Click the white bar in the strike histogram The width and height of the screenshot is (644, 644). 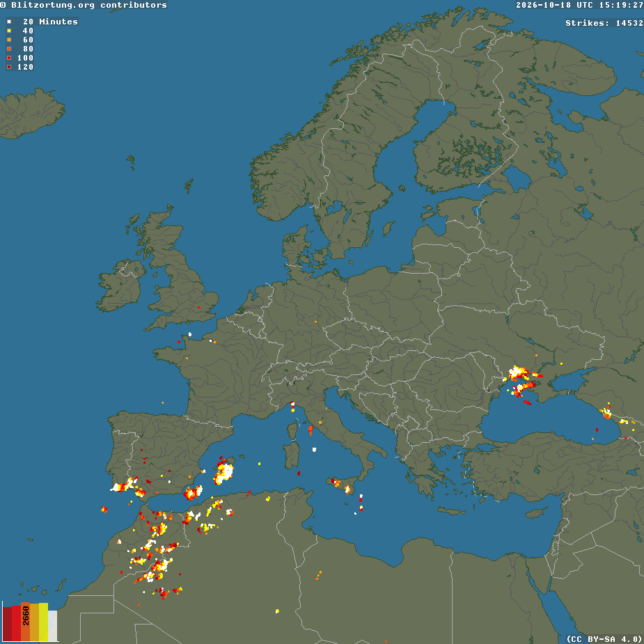click(53, 626)
